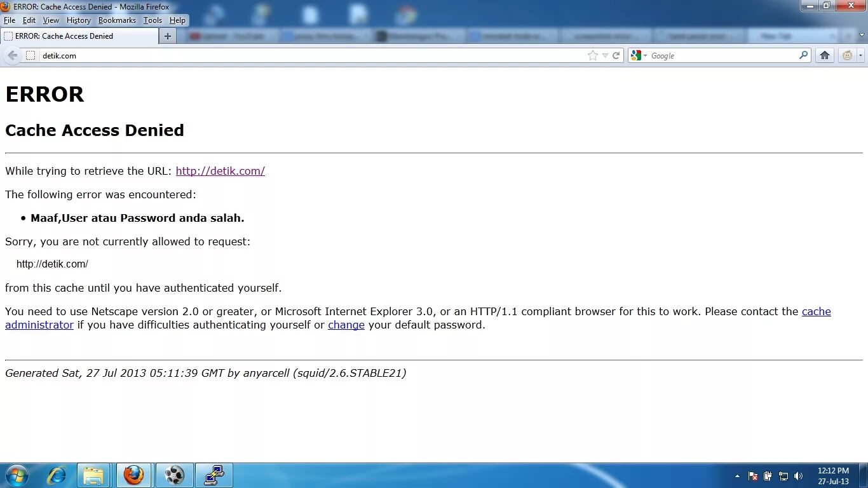Open the clock showing 12:12 PM
868x488 pixels.
833,476
